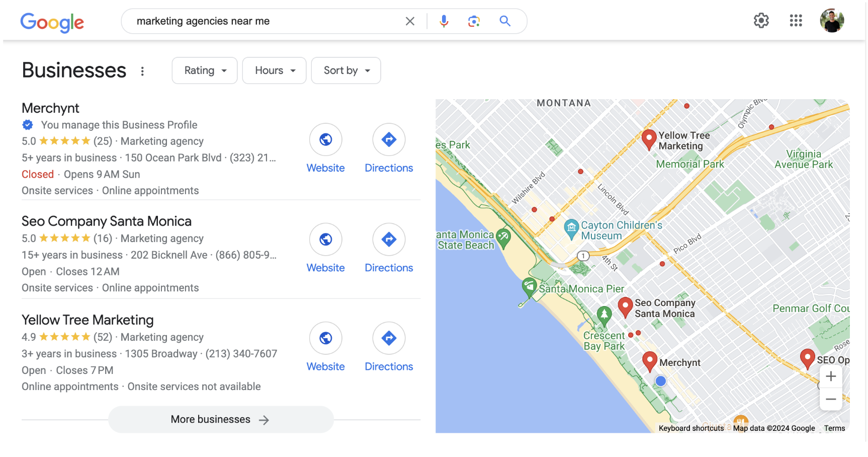
Task: Select Yellow Tree Marketing pin on map
Action: pos(649,139)
